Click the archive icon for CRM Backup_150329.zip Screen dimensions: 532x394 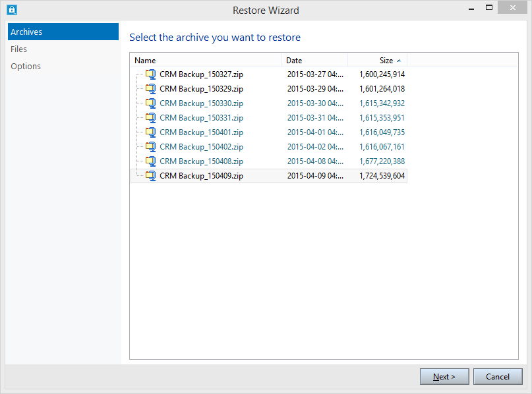tap(151, 89)
